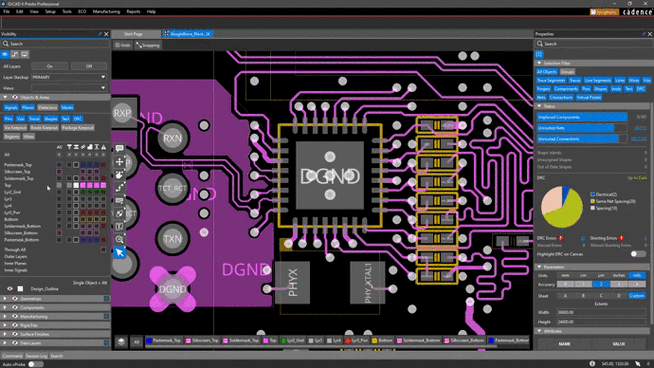The width and height of the screenshot is (654, 368).
Task: Toggle the Auto xProbe switch
Action: [x=35, y=364]
